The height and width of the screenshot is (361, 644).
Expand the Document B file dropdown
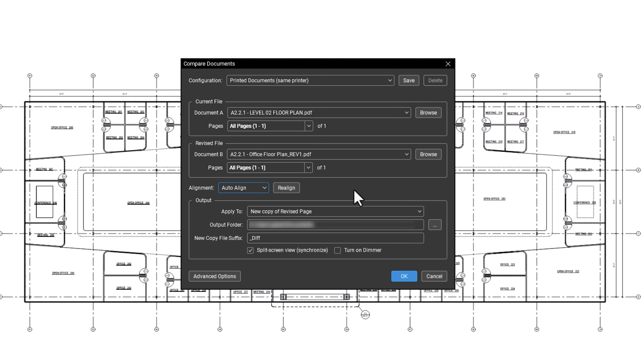coord(319,154)
